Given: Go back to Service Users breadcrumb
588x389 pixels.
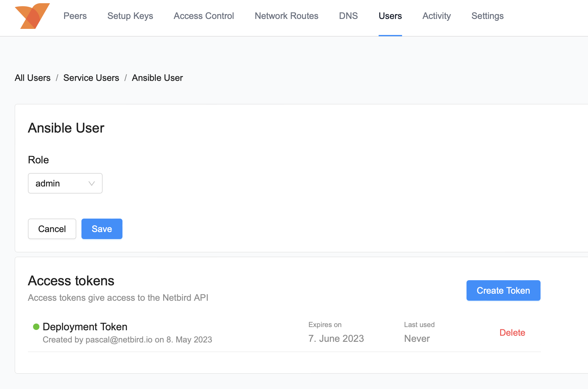Looking at the screenshot, I should click(91, 78).
